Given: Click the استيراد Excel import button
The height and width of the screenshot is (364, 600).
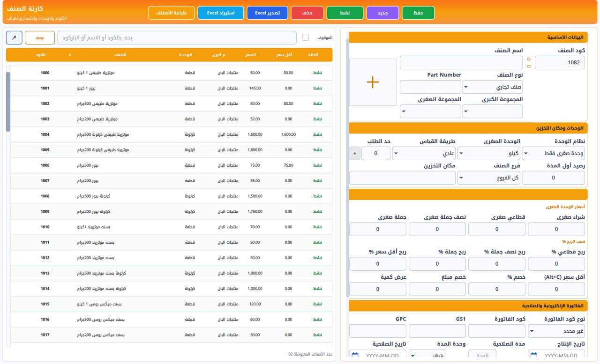Looking at the screenshot, I should 220,13.
